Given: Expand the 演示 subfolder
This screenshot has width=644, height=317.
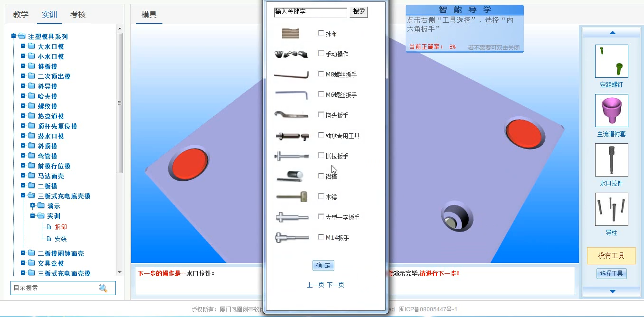Looking at the screenshot, I should (x=33, y=206).
